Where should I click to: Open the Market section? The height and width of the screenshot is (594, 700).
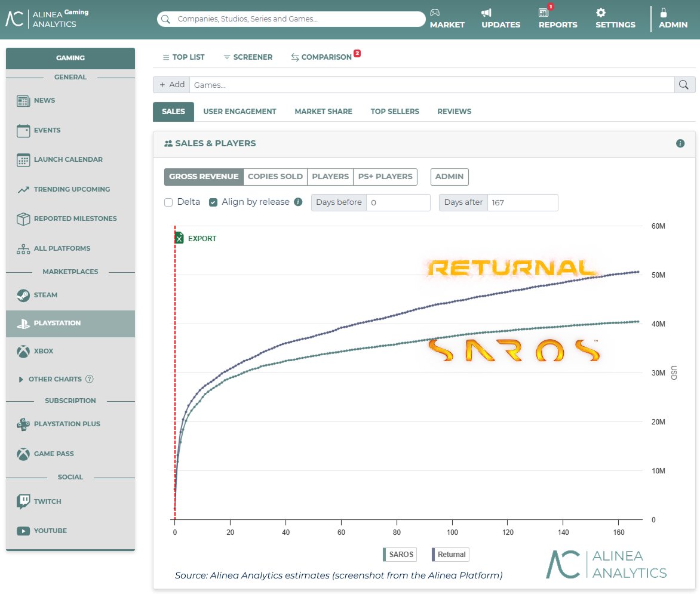point(447,19)
